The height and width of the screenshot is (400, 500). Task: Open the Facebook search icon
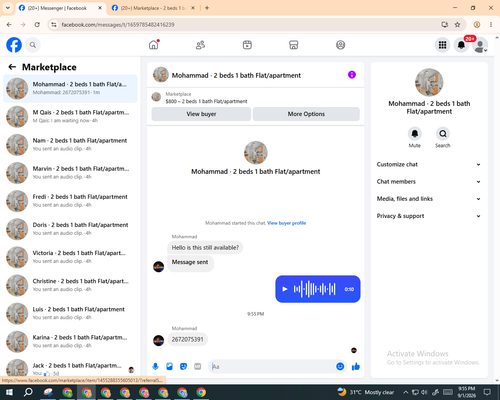[33, 45]
